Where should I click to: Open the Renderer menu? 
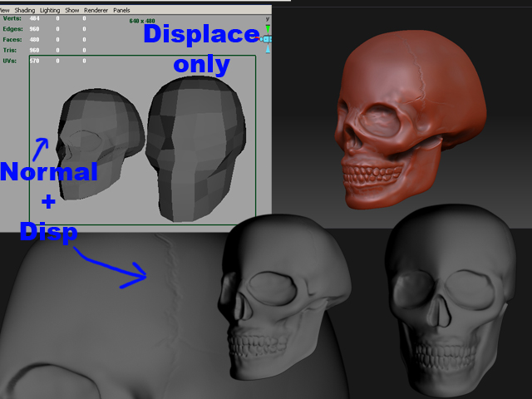[x=96, y=10]
